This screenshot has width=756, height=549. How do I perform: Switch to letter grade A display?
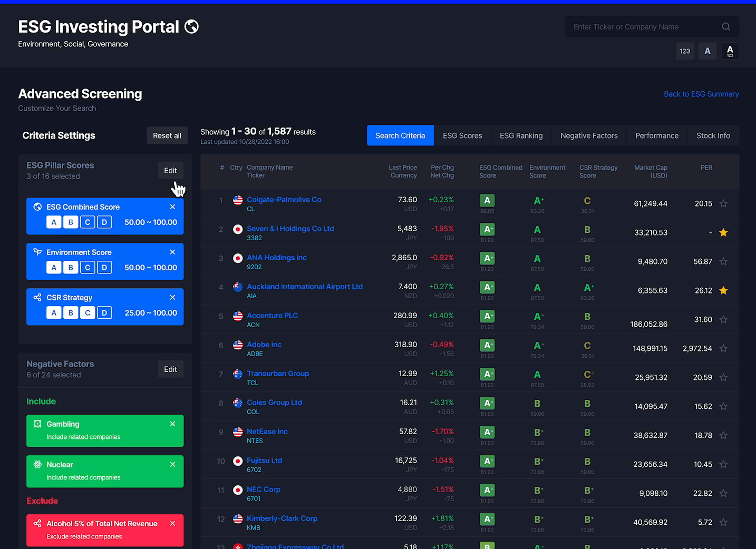(x=707, y=51)
